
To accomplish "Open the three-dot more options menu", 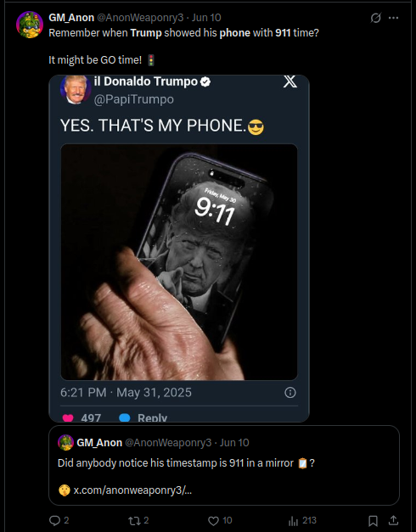I will [393, 18].
